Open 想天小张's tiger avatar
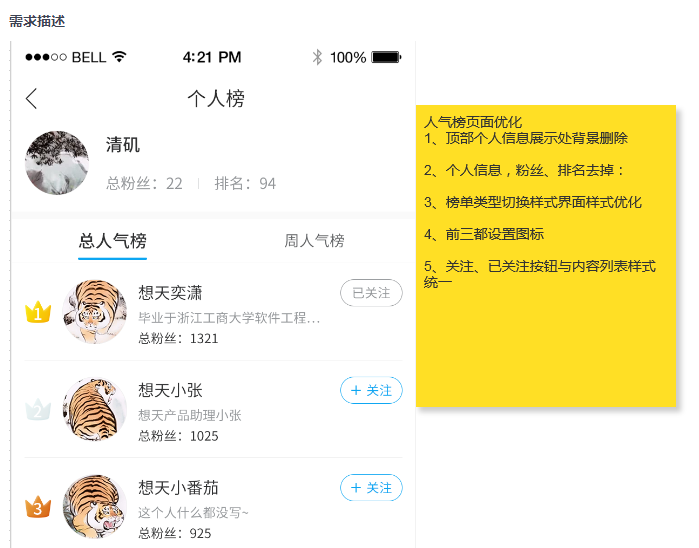This screenshot has width=699, height=548. 95,409
